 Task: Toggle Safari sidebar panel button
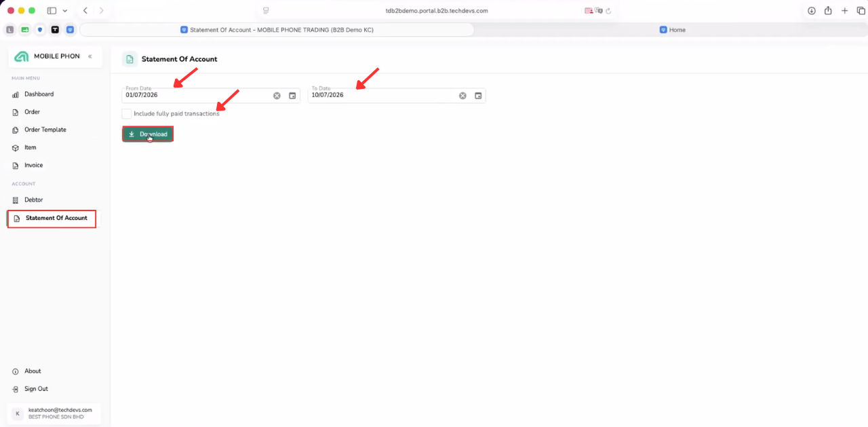[x=52, y=11]
